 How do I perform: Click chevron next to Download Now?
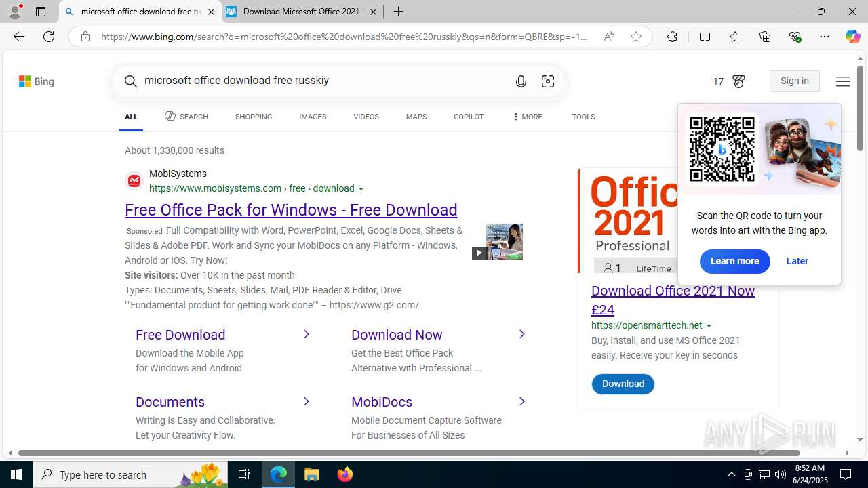(x=522, y=334)
